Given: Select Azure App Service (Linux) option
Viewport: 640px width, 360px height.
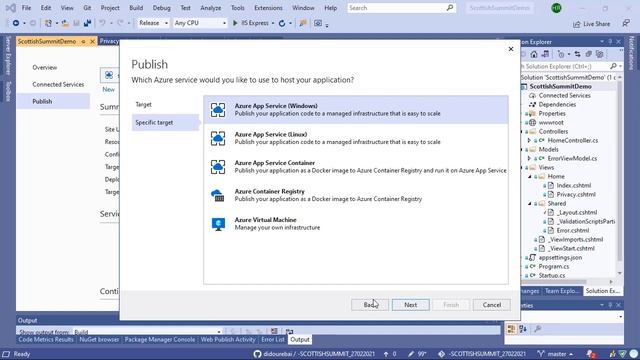Looking at the screenshot, I should (356, 138).
